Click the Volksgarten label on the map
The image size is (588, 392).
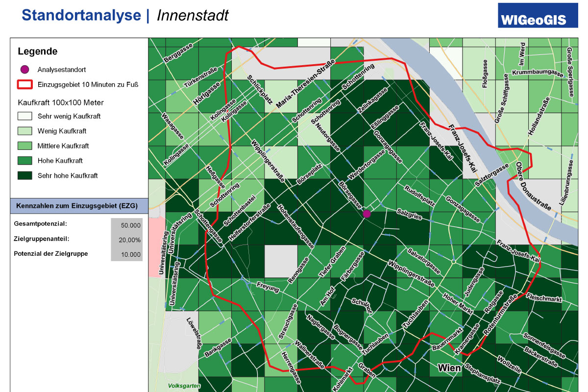coord(184,386)
